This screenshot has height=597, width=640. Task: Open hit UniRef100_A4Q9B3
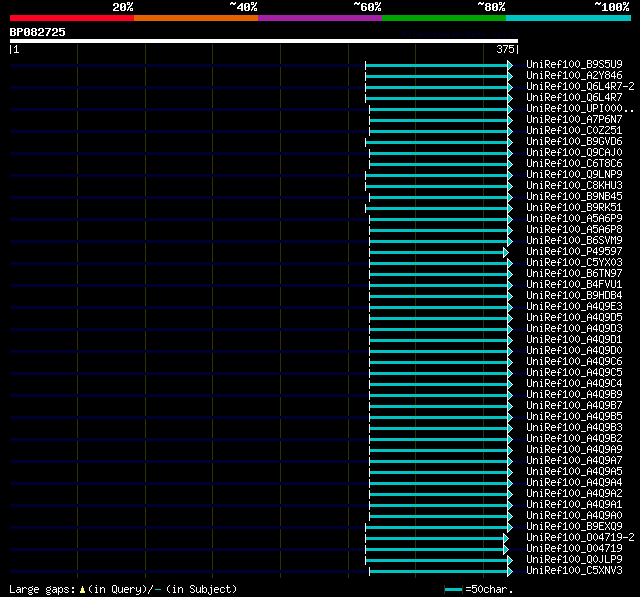pos(574,428)
